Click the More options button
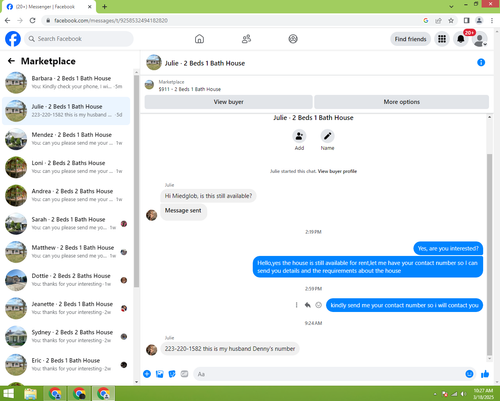 coord(402,102)
